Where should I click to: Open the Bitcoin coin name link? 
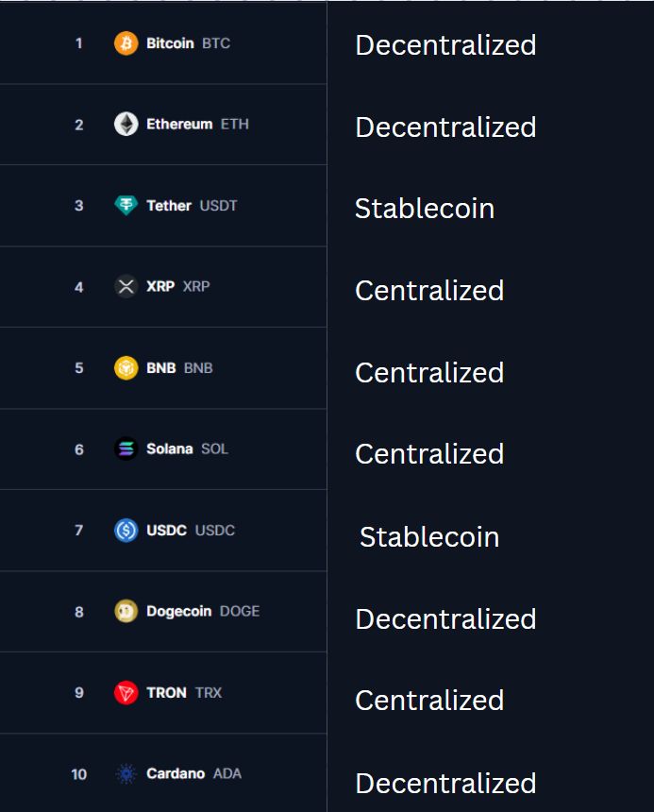point(170,43)
